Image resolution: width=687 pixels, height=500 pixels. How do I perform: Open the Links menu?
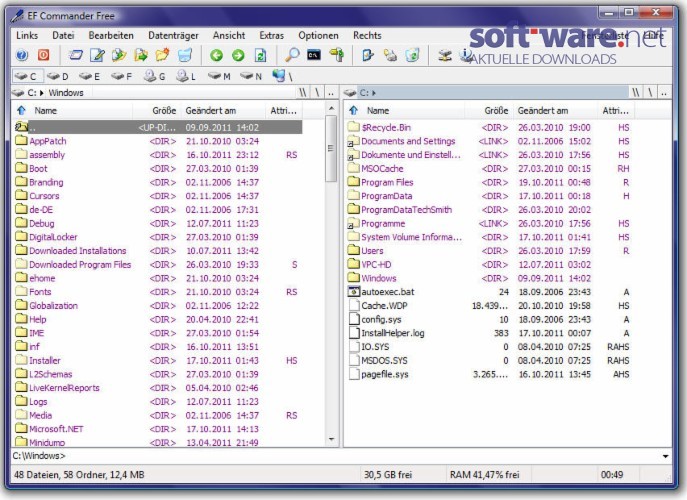pyautogui.click(x=27, y=35)
